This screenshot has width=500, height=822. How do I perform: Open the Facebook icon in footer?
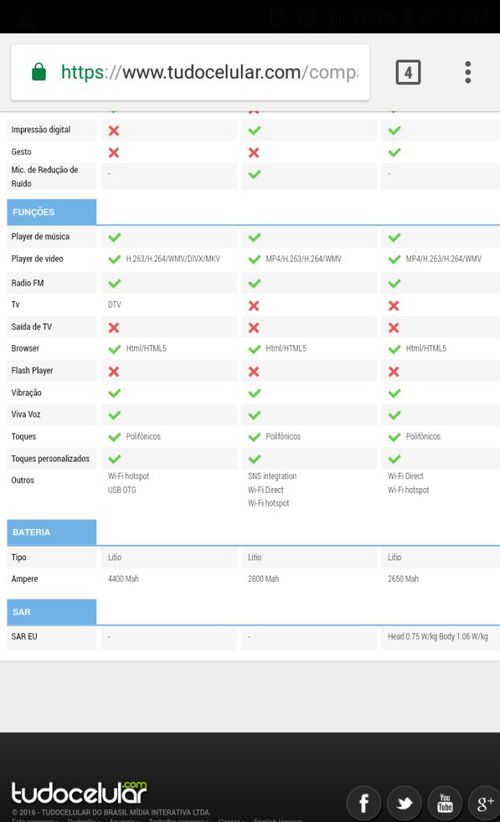tap(363, 803)
